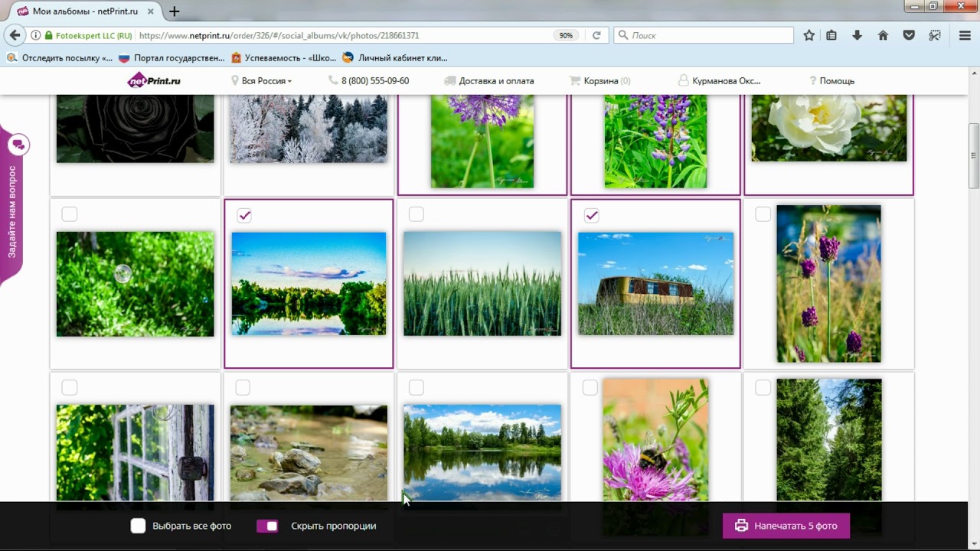Click the question mark help icon
Image resolution: width=980 pixels, height=551 pixels.
click(813, 80)
